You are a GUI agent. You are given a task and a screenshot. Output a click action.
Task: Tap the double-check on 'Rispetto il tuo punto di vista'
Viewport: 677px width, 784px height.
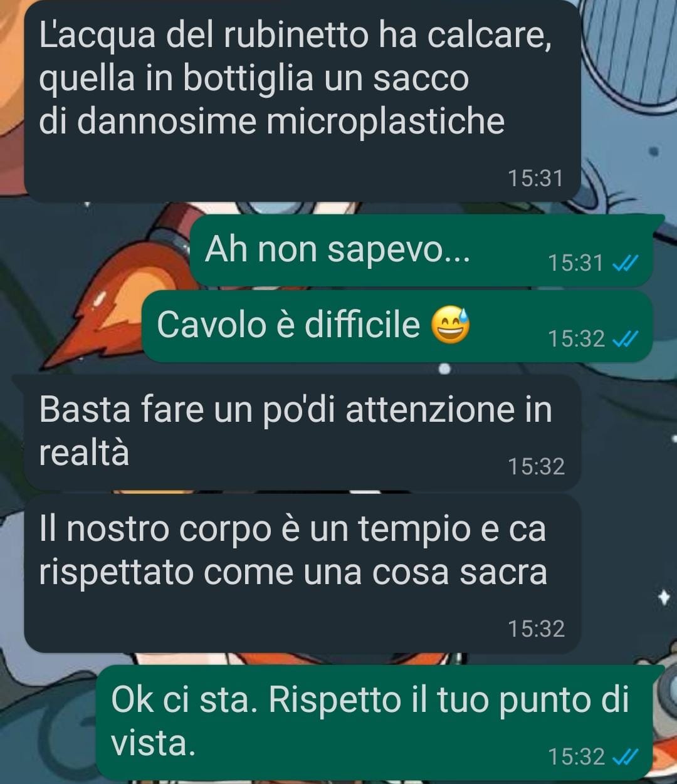click(x=624, y=756)
